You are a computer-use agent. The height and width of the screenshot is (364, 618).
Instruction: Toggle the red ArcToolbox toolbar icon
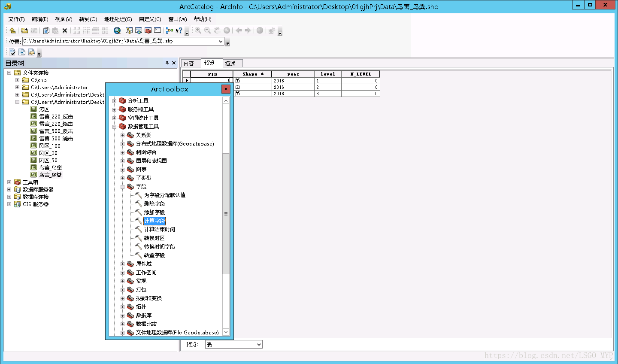[x=148, y=30]
